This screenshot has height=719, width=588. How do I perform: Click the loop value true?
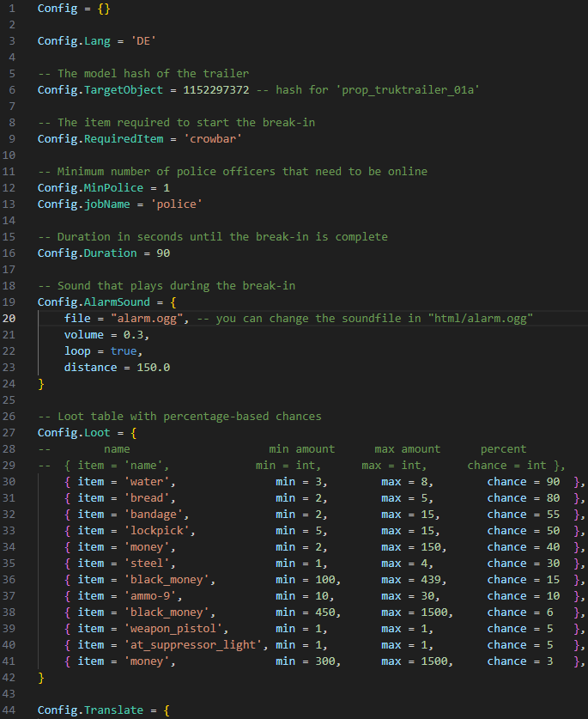(x=124, y=350)
